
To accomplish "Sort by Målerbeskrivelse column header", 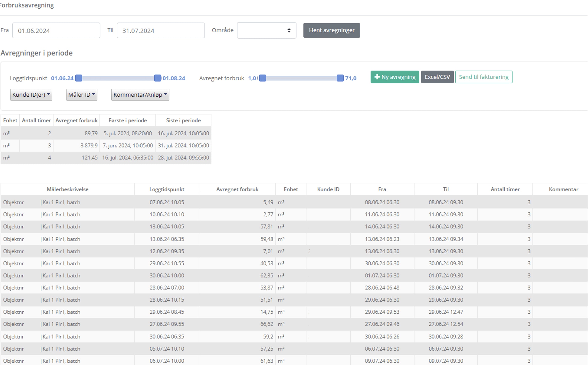I will (67, 189).
